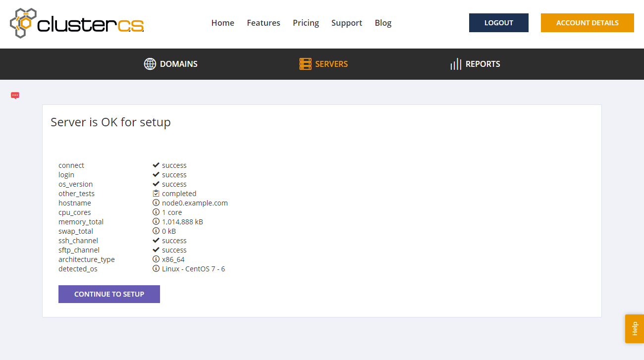
Task: Click the info icon next to 1 core
Action: [156, 212]
